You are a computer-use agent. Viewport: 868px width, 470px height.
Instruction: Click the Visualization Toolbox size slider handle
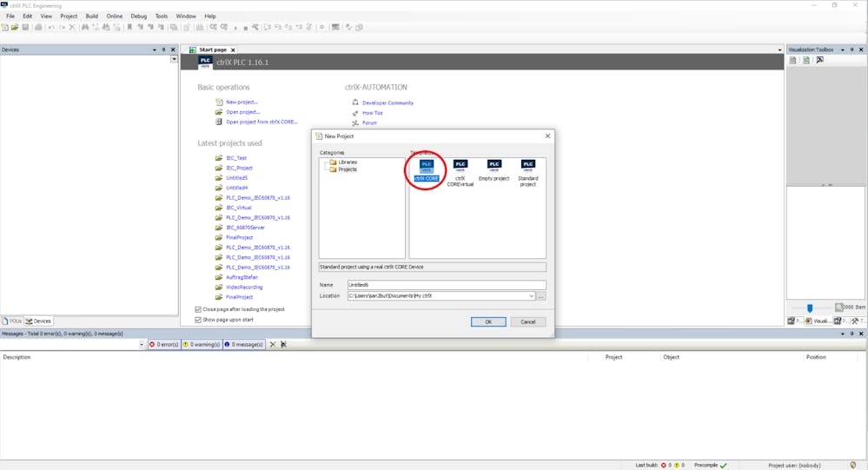(810, 308)
